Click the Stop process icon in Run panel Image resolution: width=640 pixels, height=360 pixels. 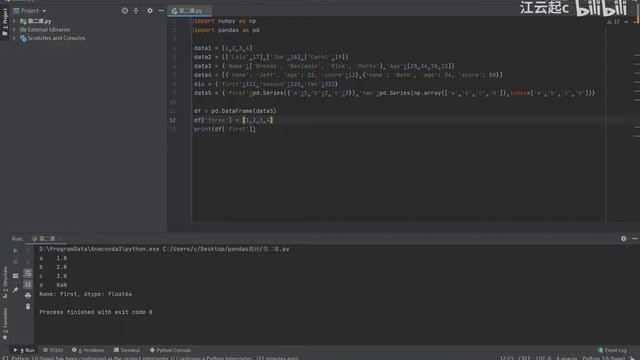click(16, 262)
